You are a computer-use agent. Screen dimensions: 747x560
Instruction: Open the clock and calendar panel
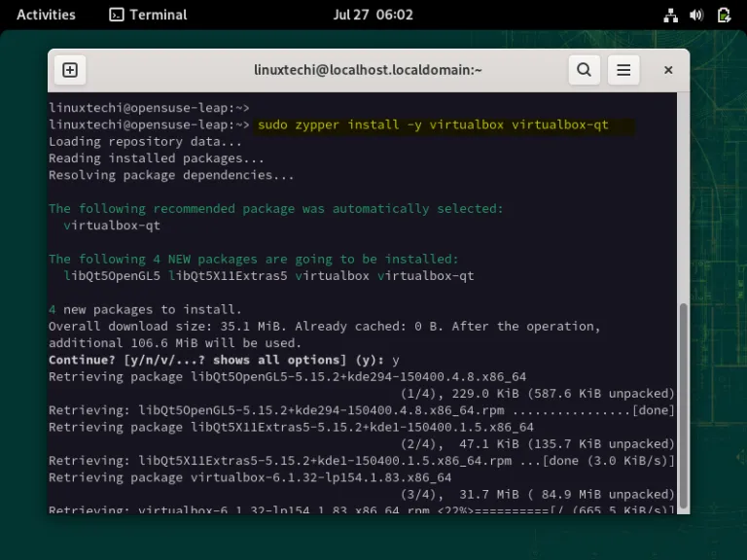373,15
